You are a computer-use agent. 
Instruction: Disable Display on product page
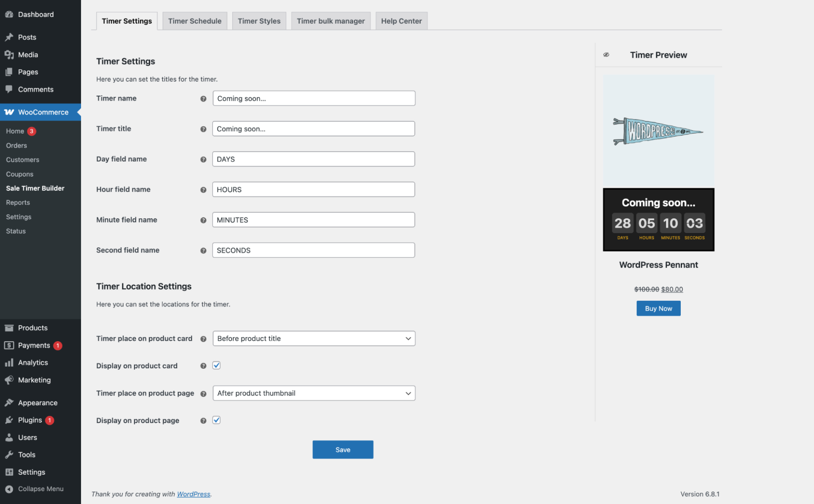coord(216,420)
